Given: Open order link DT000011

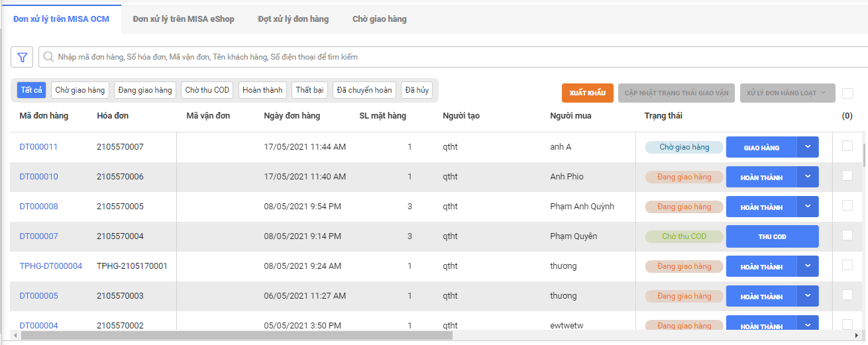Looking at the screenshot, I should 38,147.
